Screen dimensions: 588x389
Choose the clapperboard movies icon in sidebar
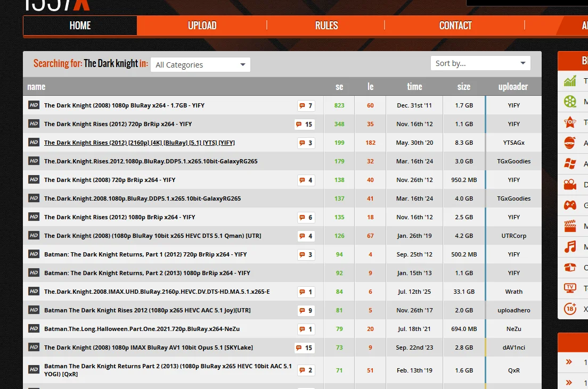570,226
